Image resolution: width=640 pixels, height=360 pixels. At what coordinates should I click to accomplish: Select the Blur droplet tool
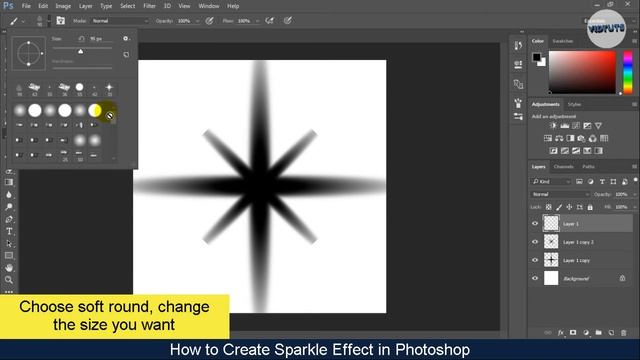(9, 195)
